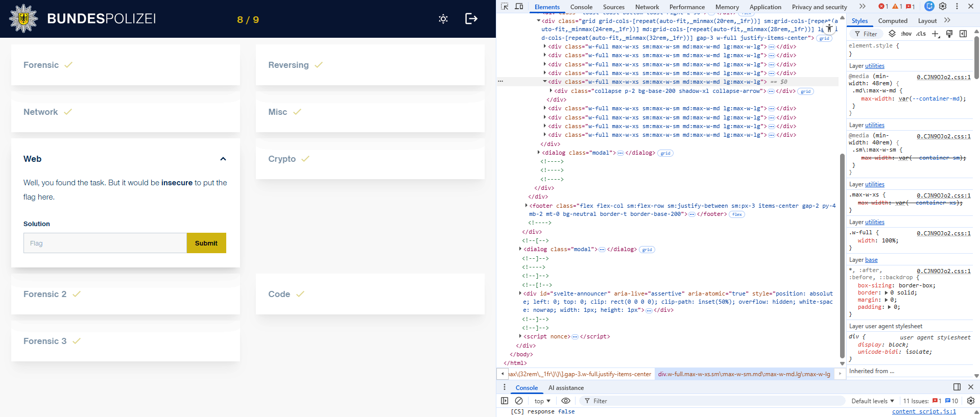Screen dimensions: 980x417
Task: Open the Computed styles tab
Action: [x=892, y=21]
